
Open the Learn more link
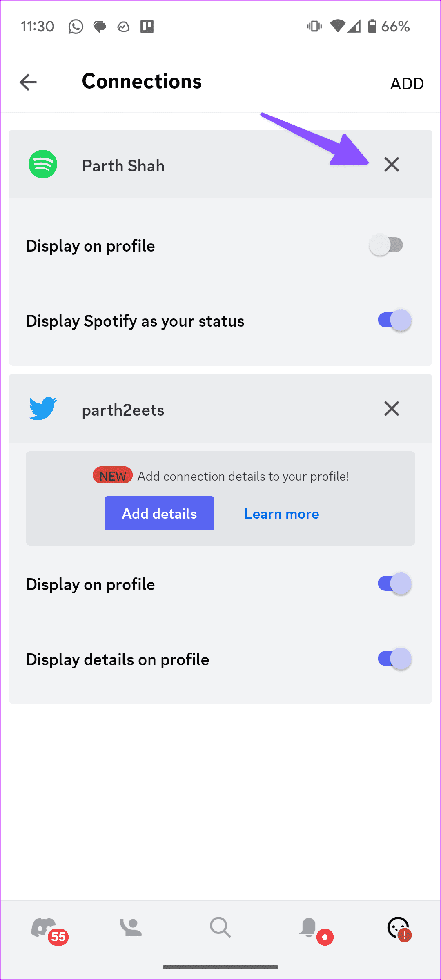(281, 513)
